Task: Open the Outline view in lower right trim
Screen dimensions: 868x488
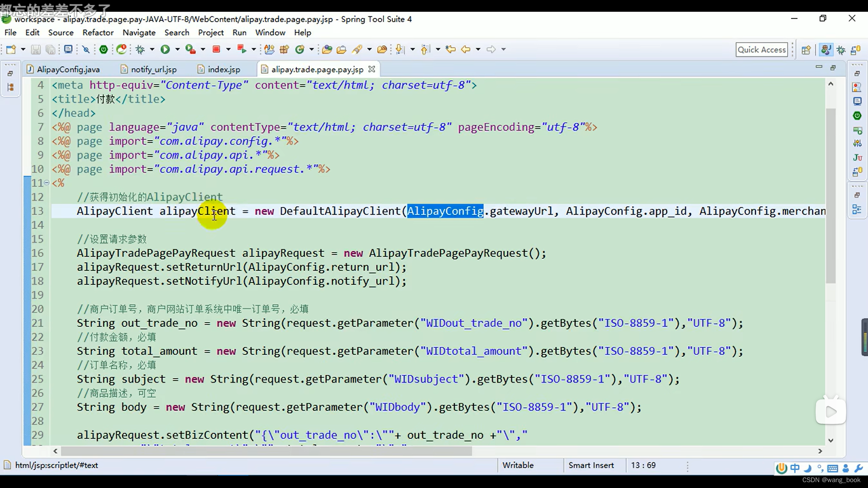Action: click(x=857, y=209)
